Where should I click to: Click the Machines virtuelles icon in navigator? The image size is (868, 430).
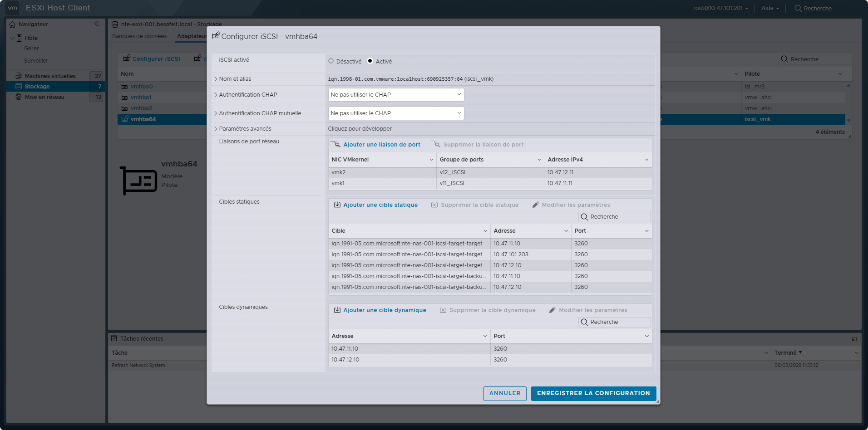(19, 76)
